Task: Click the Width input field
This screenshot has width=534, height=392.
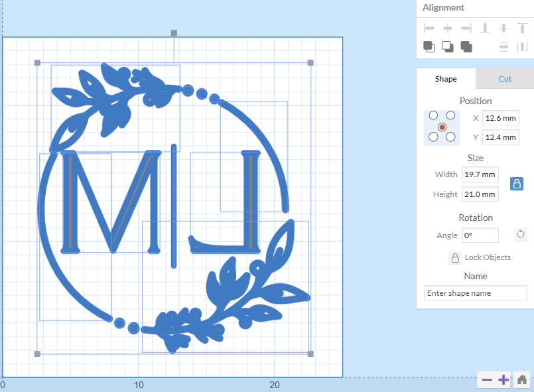Action: coord(480,174)
